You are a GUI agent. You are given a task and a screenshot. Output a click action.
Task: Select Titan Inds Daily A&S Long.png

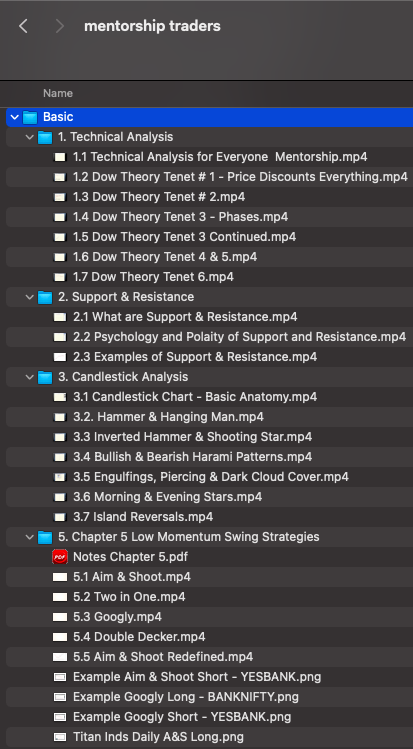pos(209,737)
